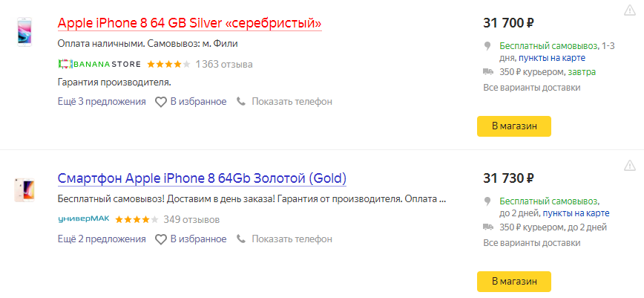Screen dimensions: 644x298
Task: Click the warning triangle icon on the Gold iPhone offer
Action: (x=630, y=166)
